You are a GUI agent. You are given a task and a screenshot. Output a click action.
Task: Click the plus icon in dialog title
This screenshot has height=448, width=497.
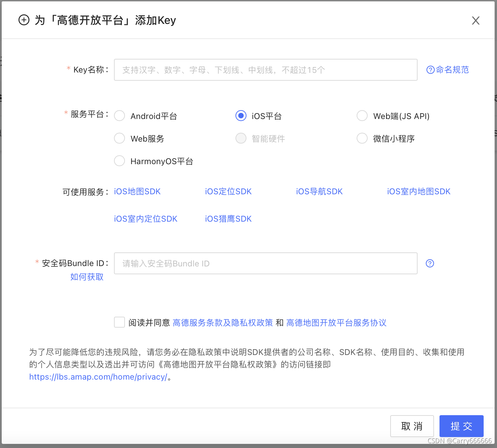coord(24,20)
